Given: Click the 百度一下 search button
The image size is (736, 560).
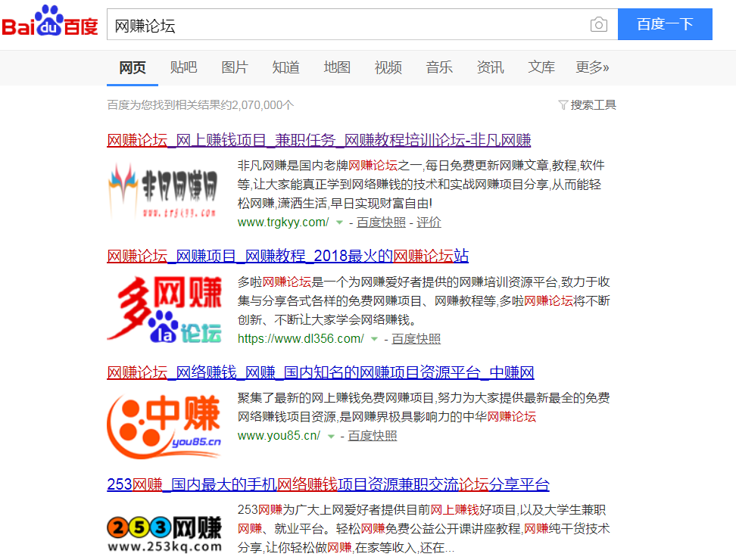Looking at the screenshot, I should 665,24.
